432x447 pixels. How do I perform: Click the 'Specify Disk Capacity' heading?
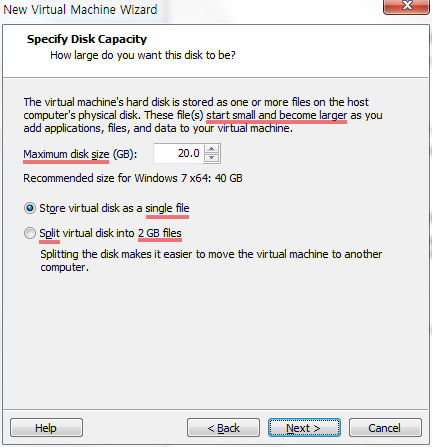coord(87,39)
